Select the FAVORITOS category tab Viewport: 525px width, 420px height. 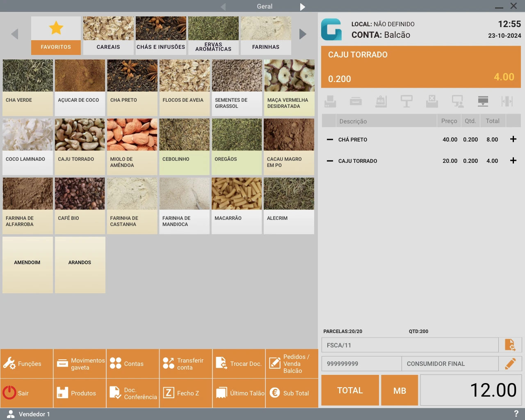56,36
